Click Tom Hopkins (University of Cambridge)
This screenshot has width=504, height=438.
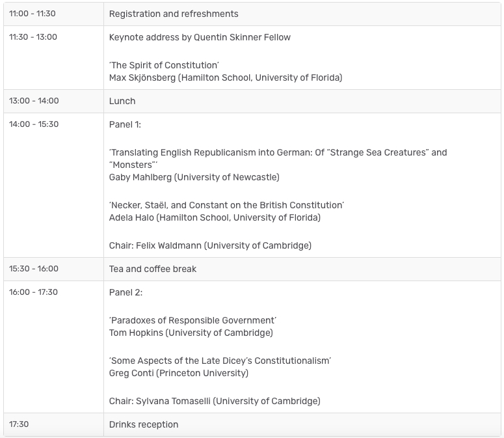(x=191, y=333)
